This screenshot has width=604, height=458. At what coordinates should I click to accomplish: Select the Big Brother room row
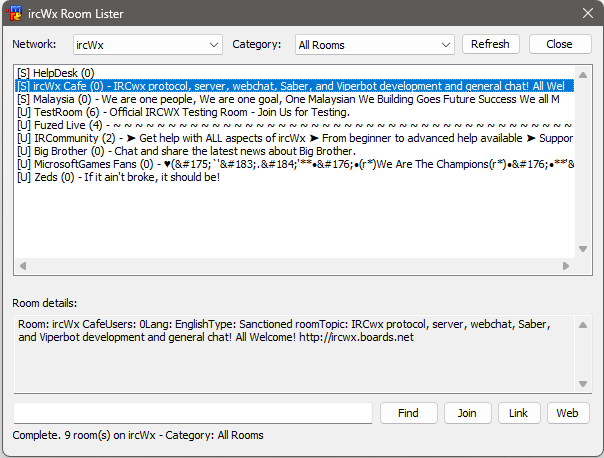tap(295, 151)
